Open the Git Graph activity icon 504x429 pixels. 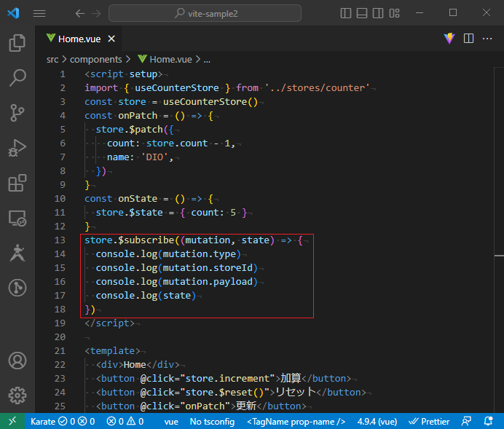[17, 288]
